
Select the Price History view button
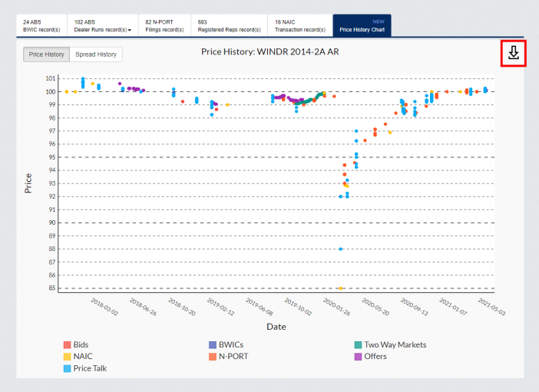tap(46, 54)
